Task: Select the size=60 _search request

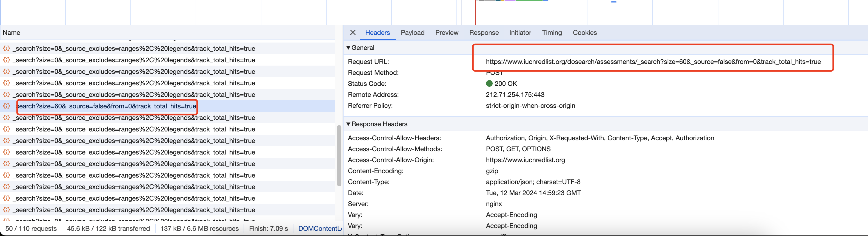Action: (x=106, y=106)
